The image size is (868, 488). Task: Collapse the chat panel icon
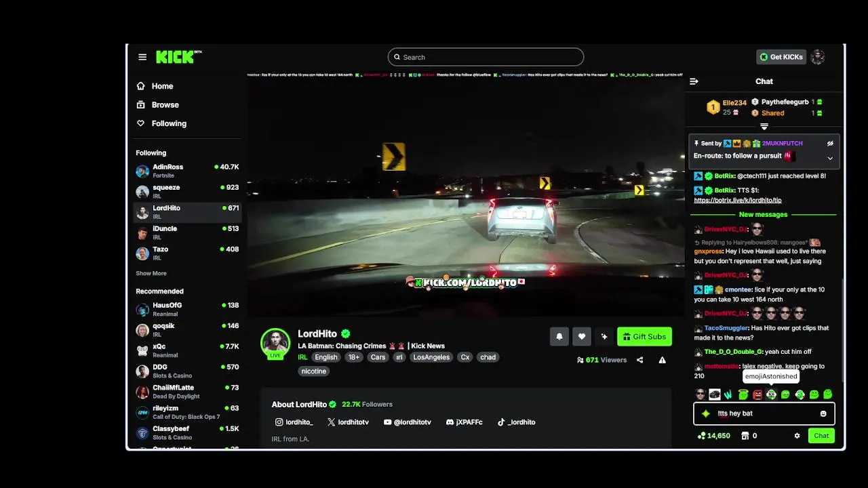click(x=694, y=81)
